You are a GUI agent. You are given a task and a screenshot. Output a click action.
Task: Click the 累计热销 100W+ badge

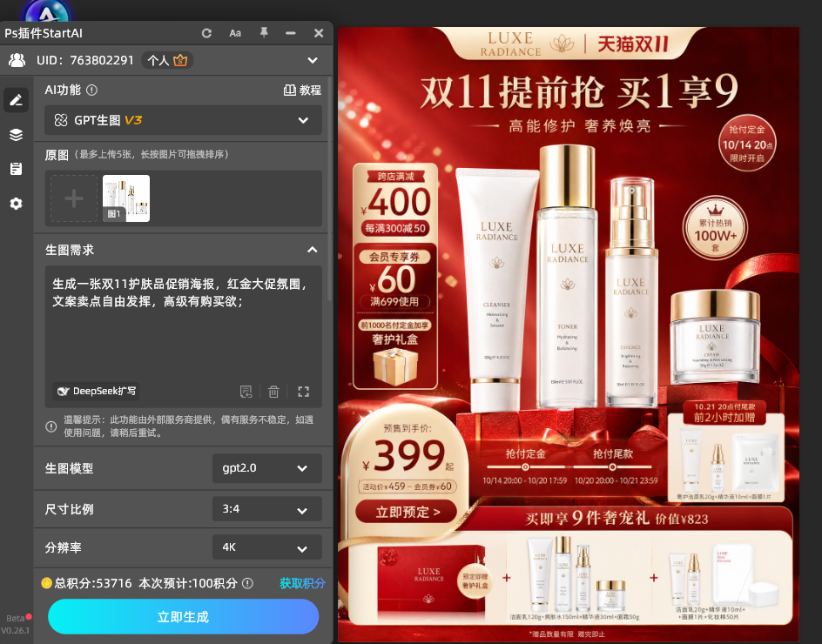click(716, 229)
